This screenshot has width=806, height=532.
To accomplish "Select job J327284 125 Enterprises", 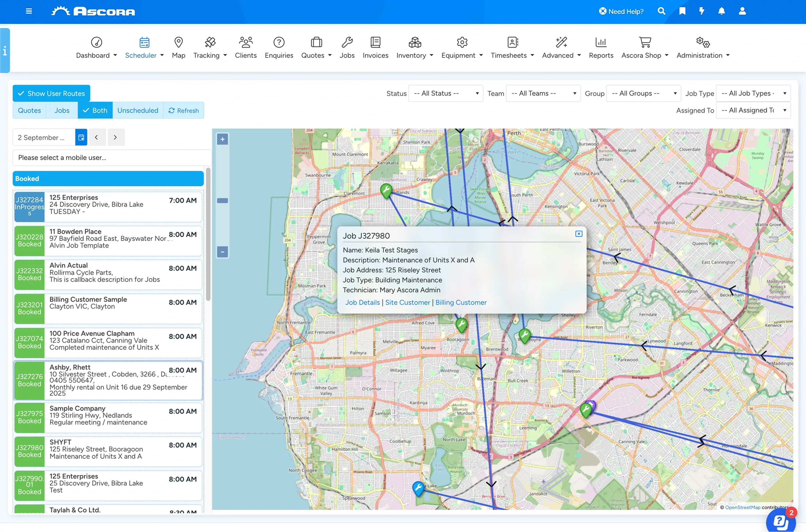I will point(108,207).
